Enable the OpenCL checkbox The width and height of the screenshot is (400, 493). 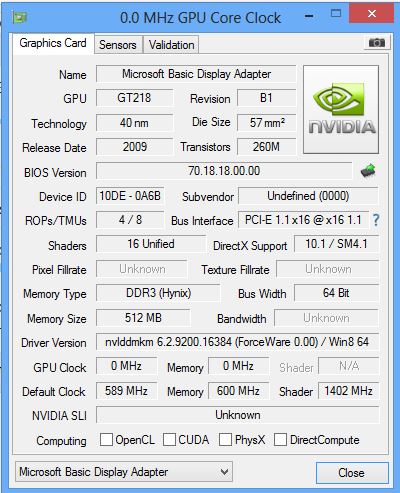coord(106,439)
